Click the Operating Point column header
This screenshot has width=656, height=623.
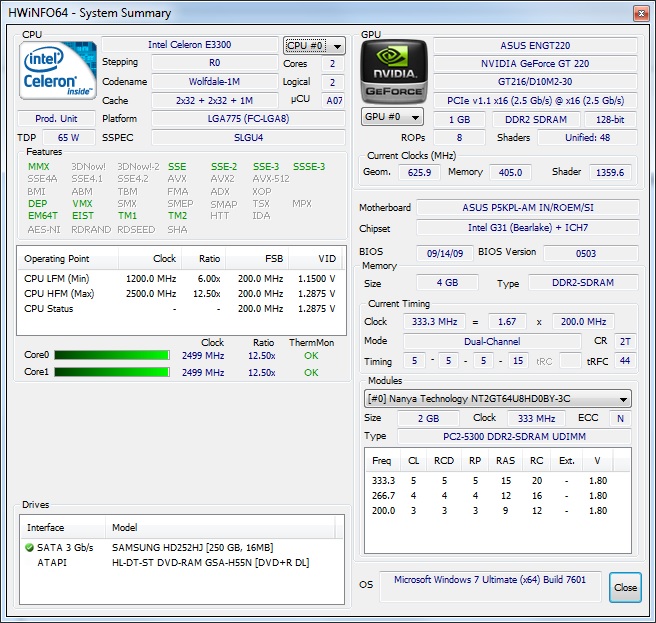point(68,259)
